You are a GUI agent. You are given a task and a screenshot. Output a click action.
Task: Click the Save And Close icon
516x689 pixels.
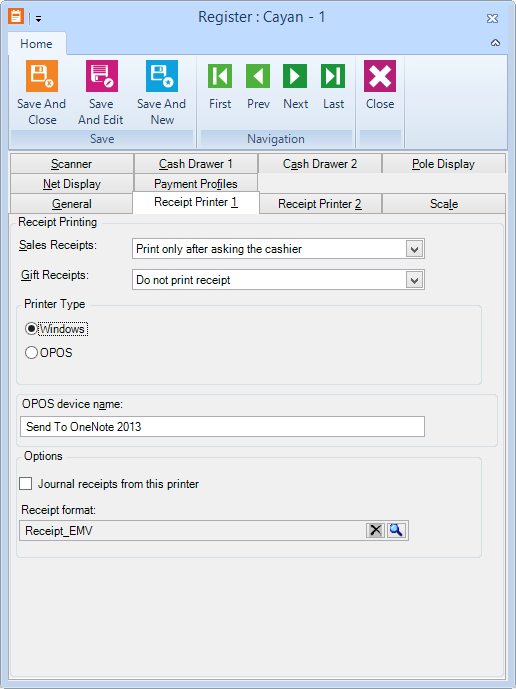pos(42,76)
